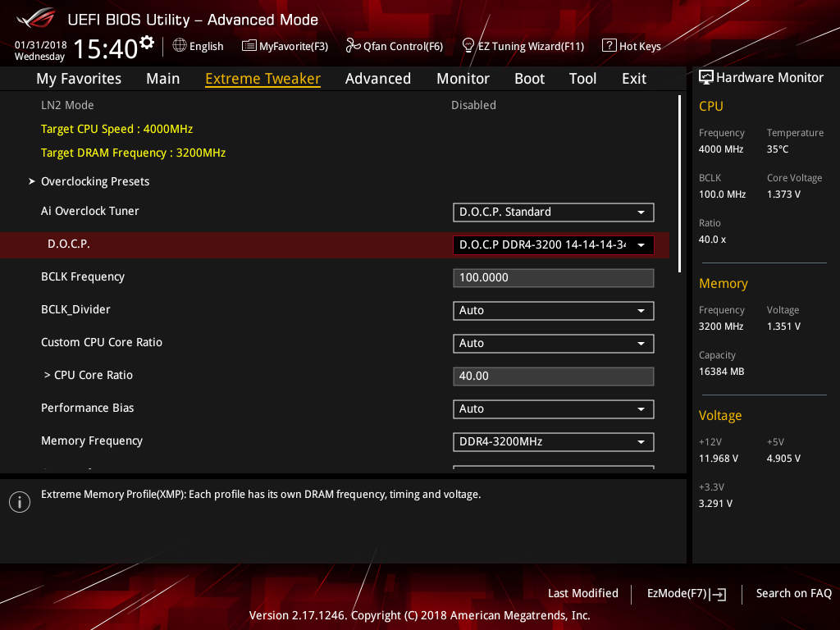The height and width of the screenshot is (630, 840).
Task: Click Memory Voltage 1.351 V value
Action: tap(783, 326)
